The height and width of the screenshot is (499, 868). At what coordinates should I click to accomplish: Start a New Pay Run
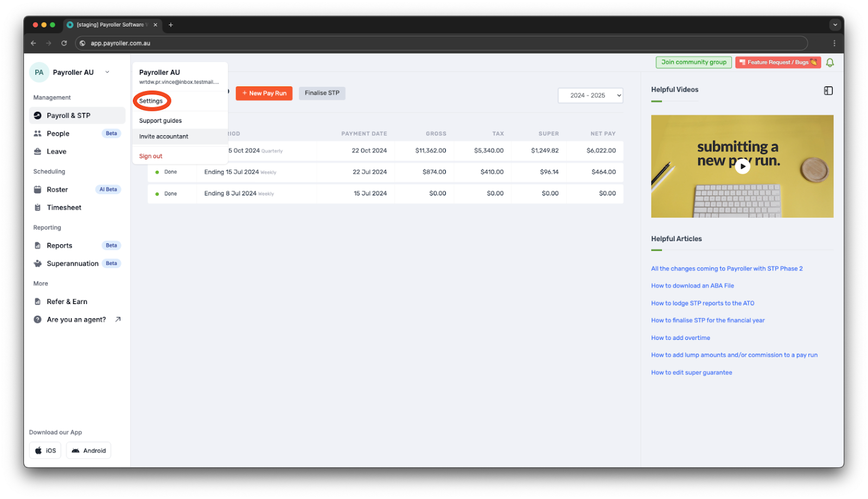[264, 93]
